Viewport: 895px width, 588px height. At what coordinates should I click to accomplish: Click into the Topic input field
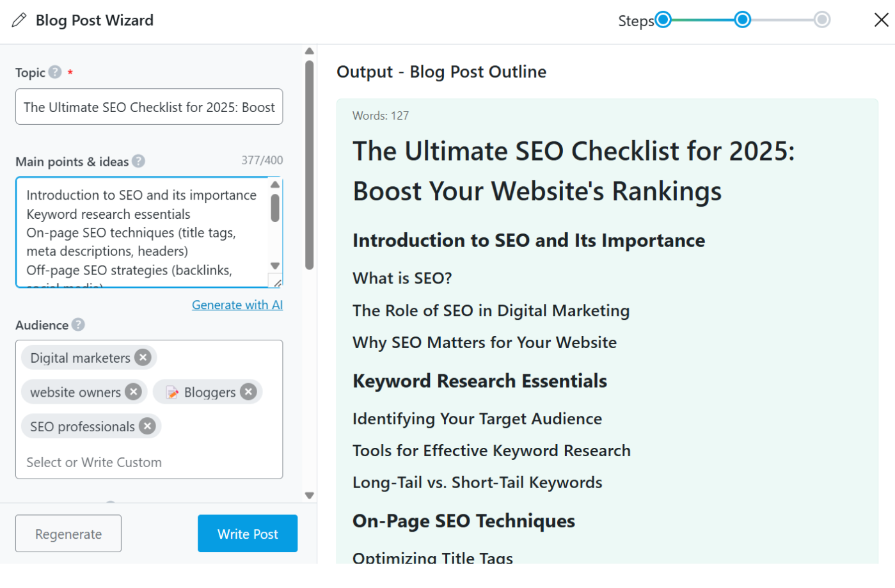pos(149,107)
